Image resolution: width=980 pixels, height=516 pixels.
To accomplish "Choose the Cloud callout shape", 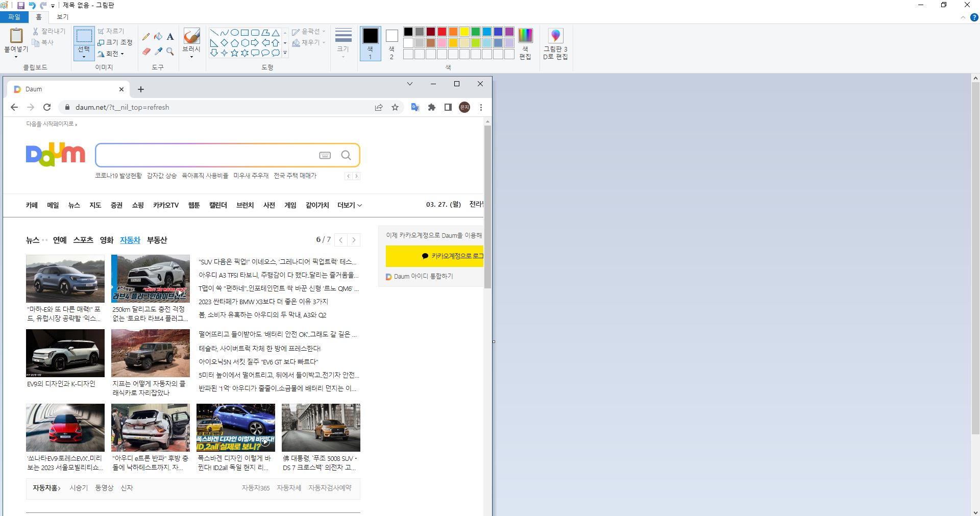I will click(275, 53).
